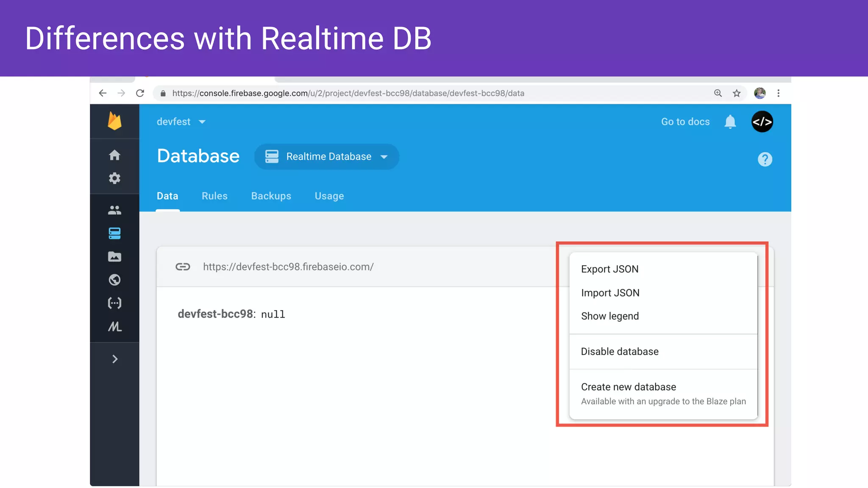Switch to the Rules tab
The image size is (868, 488).
214,196
